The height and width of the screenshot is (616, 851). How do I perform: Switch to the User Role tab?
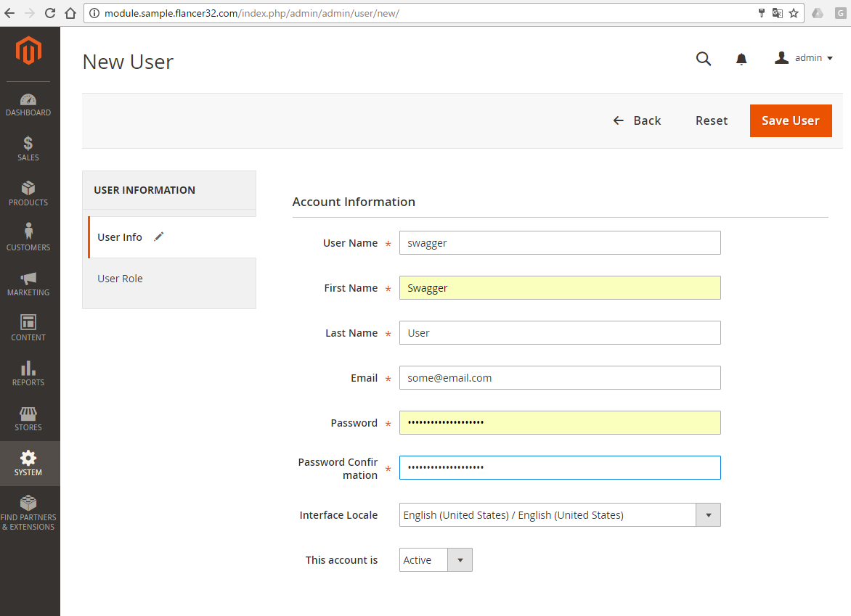coord(121,279)
